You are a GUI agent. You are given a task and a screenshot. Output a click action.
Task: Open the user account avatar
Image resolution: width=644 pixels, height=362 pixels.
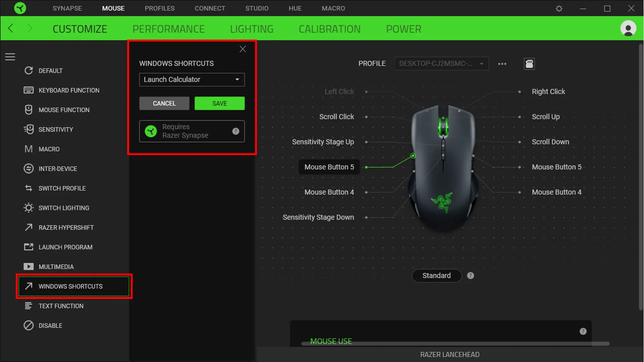point(628,28)
